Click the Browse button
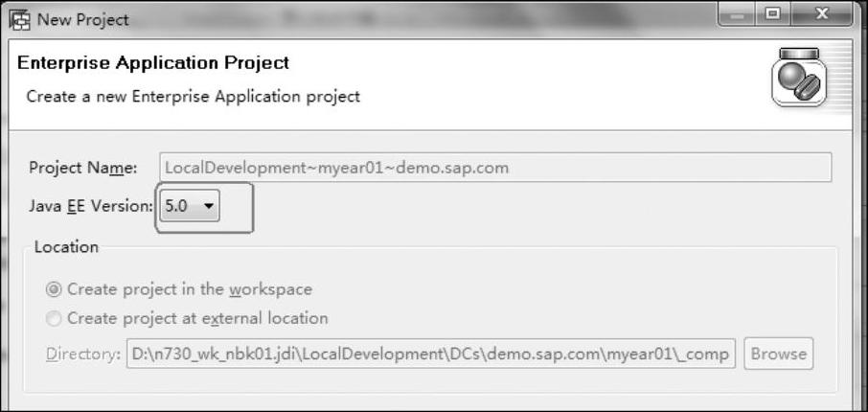Screen dimensions: 868x412 pyautogui.click(x=779, y=354)
